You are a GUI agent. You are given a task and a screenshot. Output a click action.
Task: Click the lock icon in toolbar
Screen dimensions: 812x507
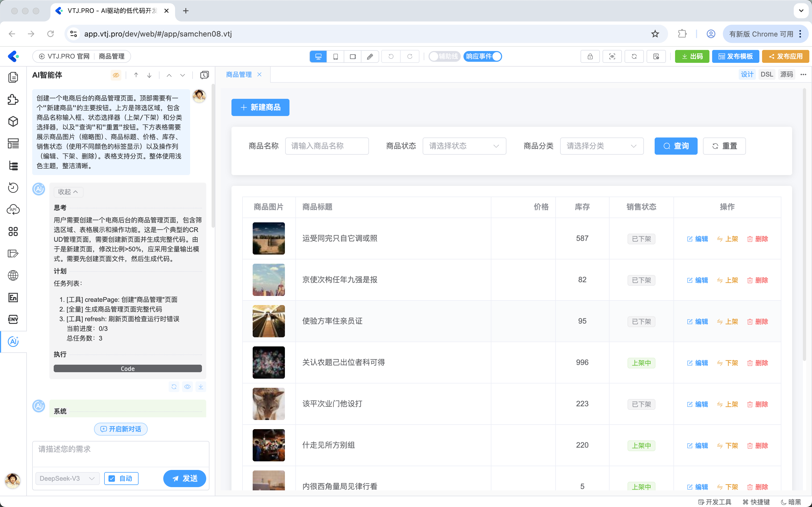tap(590, 56)
